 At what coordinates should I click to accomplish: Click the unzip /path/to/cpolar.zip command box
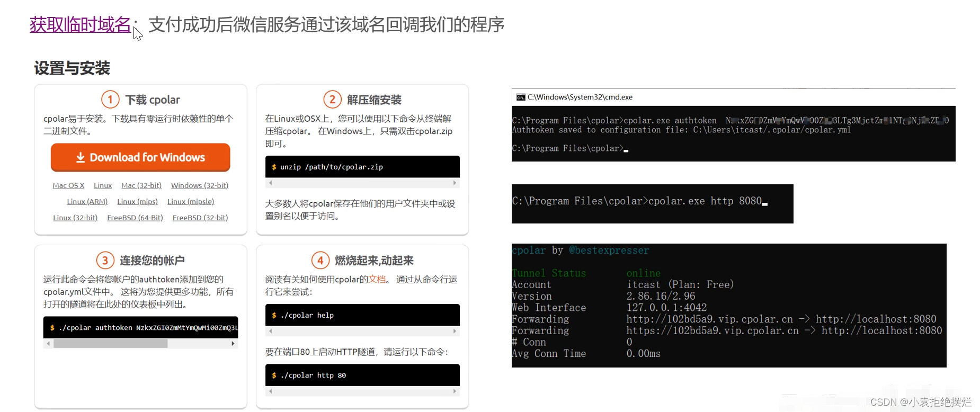coord(362,167)
